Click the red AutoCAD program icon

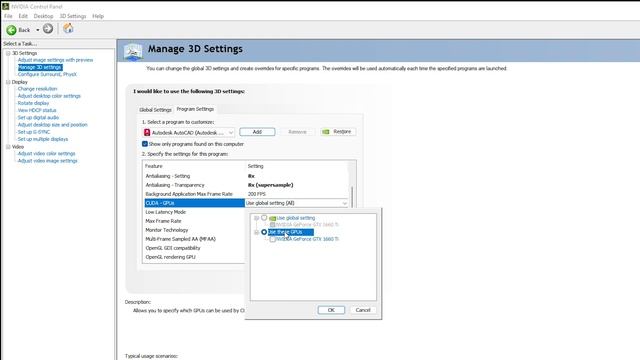click(147, 132)
